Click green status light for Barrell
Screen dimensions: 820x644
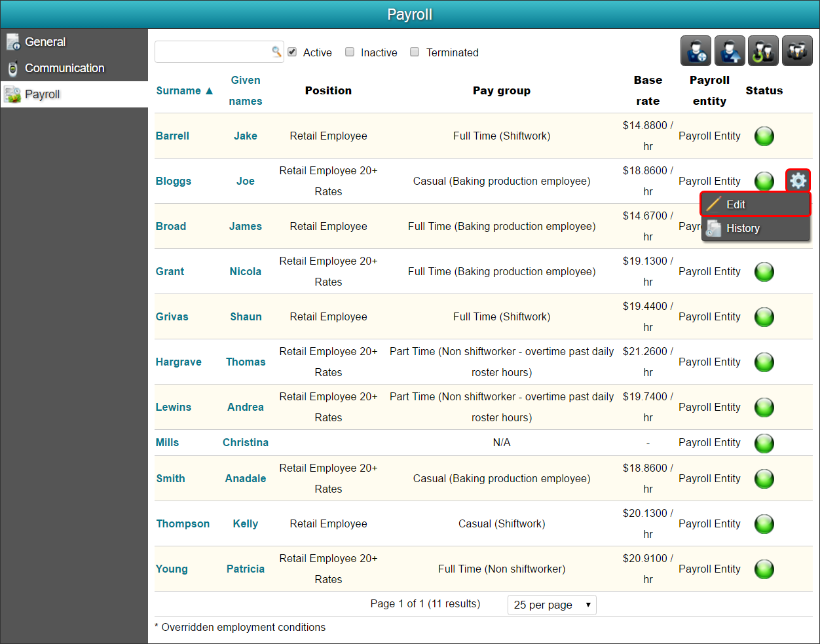pyautogui.click(x=764, y=136)
